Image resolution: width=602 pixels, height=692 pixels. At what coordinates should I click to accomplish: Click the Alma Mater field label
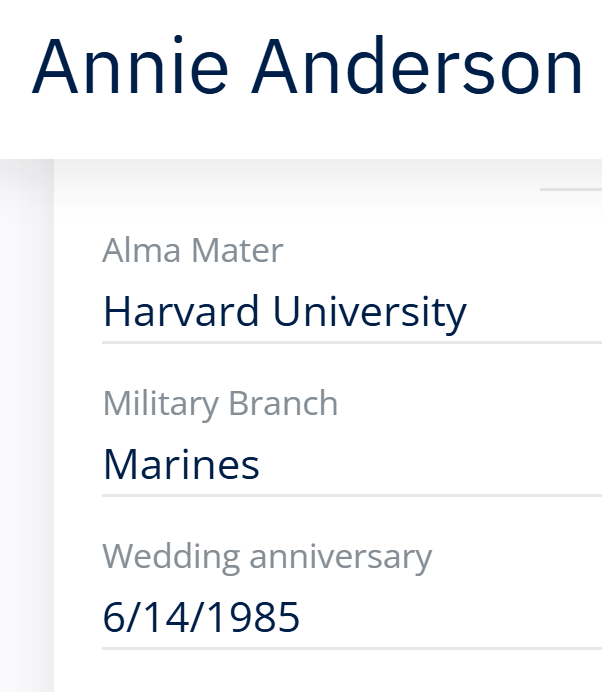[x=192, y=251]
